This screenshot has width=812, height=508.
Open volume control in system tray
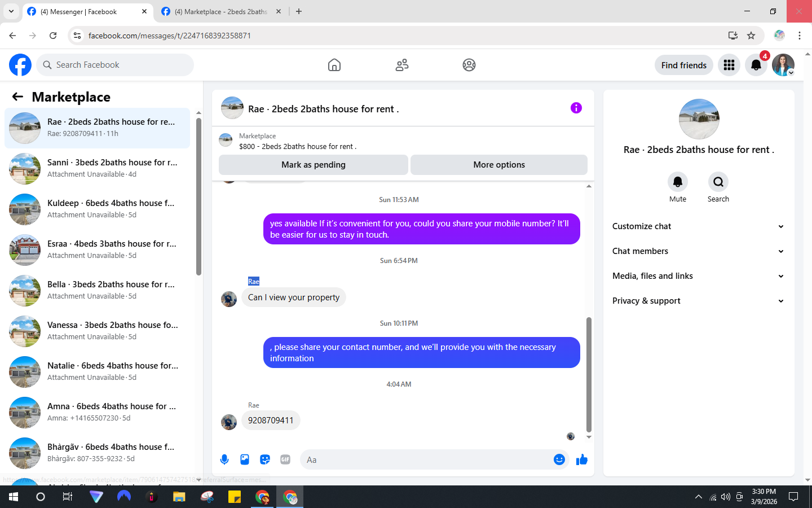click(x=726, y=497)
